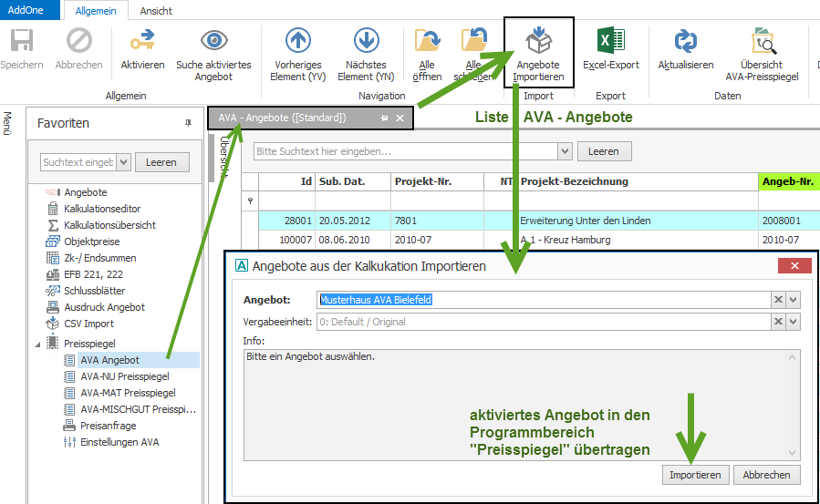Screen dimensions: 820x504
Task: Open Übersicht AVA-Preisspiegel
Action: (761, 43)
